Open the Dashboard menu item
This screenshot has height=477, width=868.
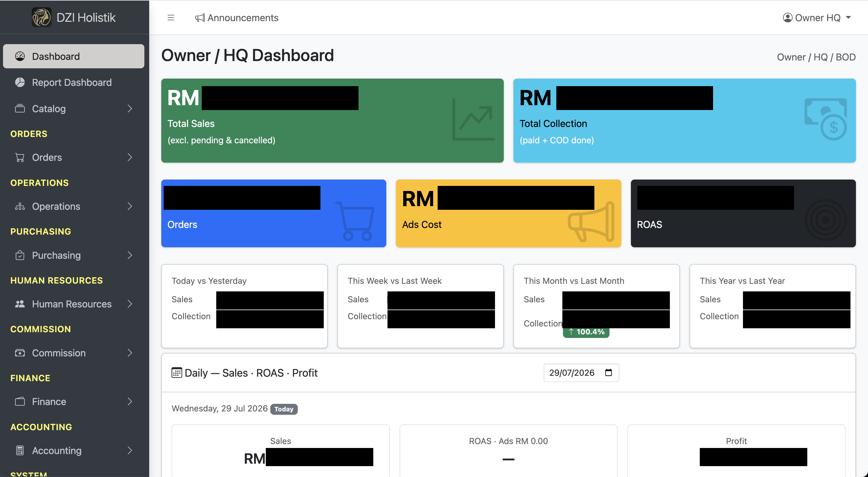(73, 56)
